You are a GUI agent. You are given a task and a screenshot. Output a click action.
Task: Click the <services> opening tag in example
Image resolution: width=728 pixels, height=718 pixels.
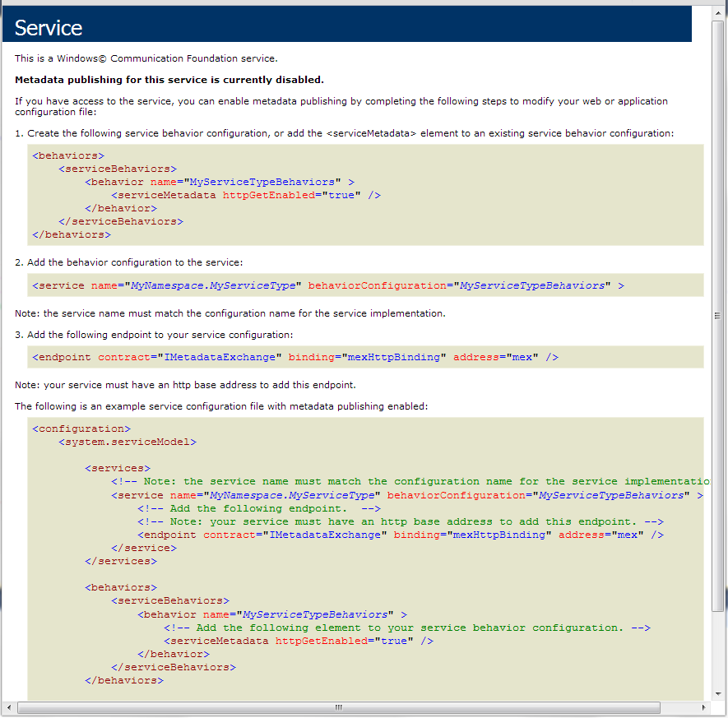point(118,468)
